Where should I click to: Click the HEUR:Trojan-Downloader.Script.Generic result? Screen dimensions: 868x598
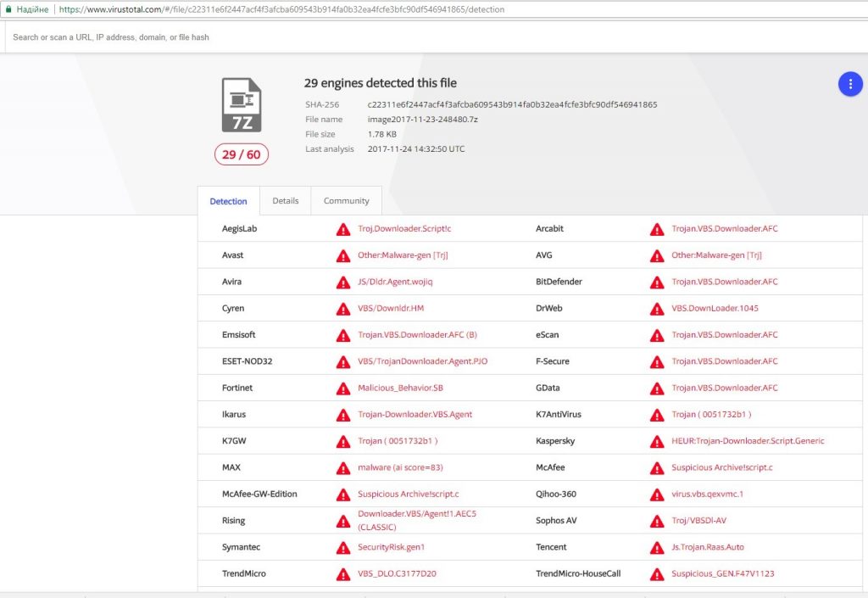tap(748, 441)
